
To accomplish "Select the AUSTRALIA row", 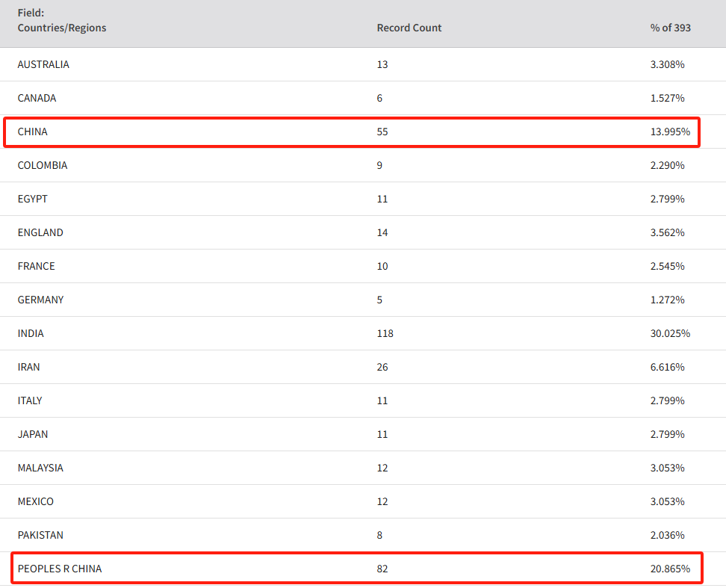I will tap(363, 64).
